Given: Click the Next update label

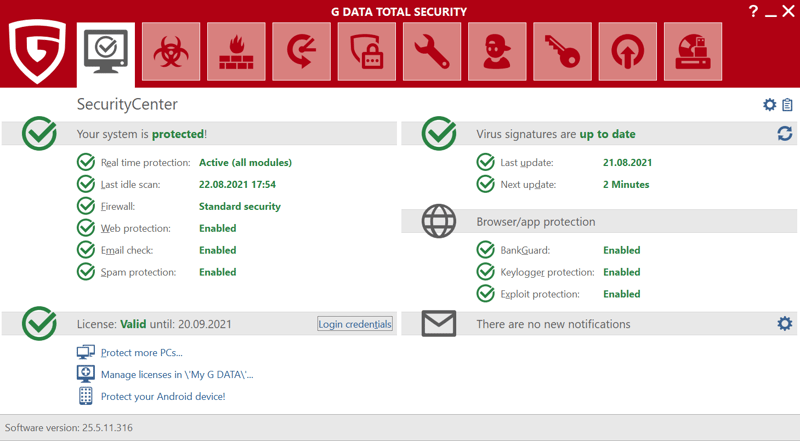Looking at the screenshot, I should pyautogui.click(x=528, y=185).
